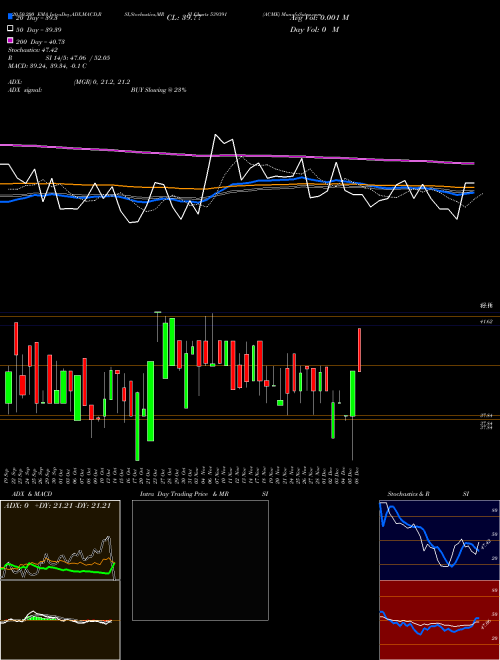Click the 'Intra Day Trading Price & MR' title
This screenshot has width=500, height=660.
click(x=184, y=494)
